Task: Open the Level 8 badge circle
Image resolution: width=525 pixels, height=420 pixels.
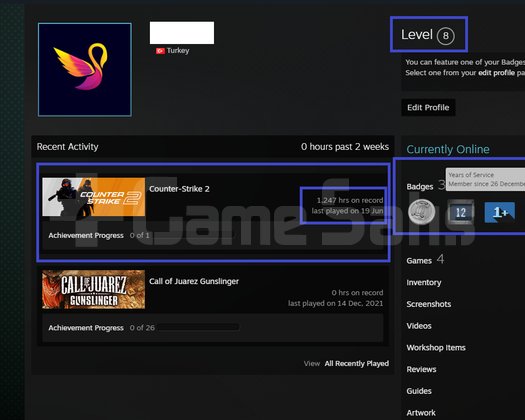Action: (445, 36)
